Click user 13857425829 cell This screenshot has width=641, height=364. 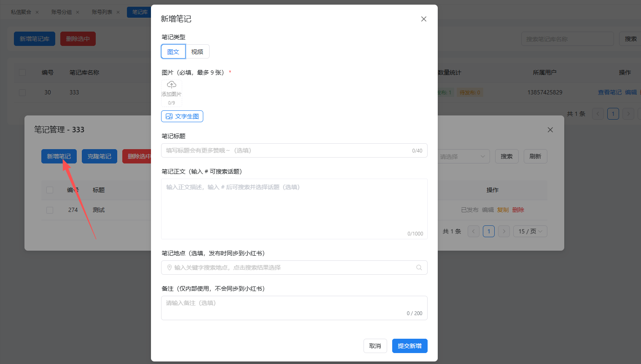click(x=545, y=92)
